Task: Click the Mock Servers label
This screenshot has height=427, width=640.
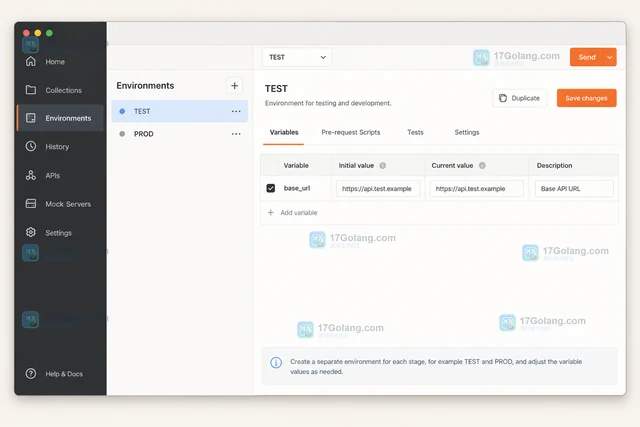Action: 68,204
